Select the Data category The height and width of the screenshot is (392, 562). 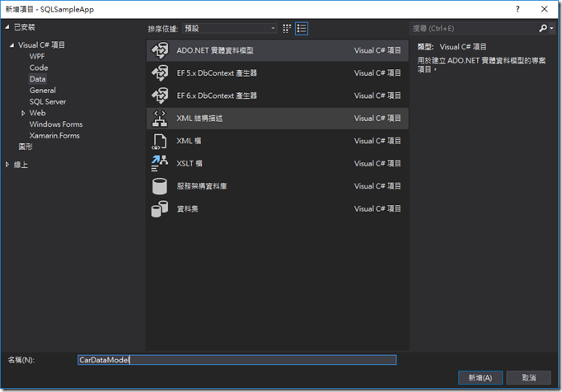(x=38, y=79)
